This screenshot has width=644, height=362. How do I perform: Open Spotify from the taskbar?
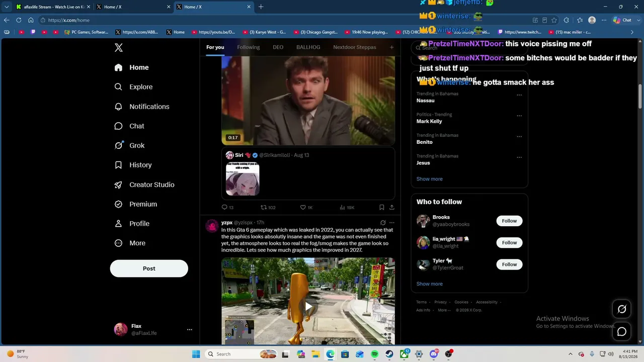tap(374, 354)
